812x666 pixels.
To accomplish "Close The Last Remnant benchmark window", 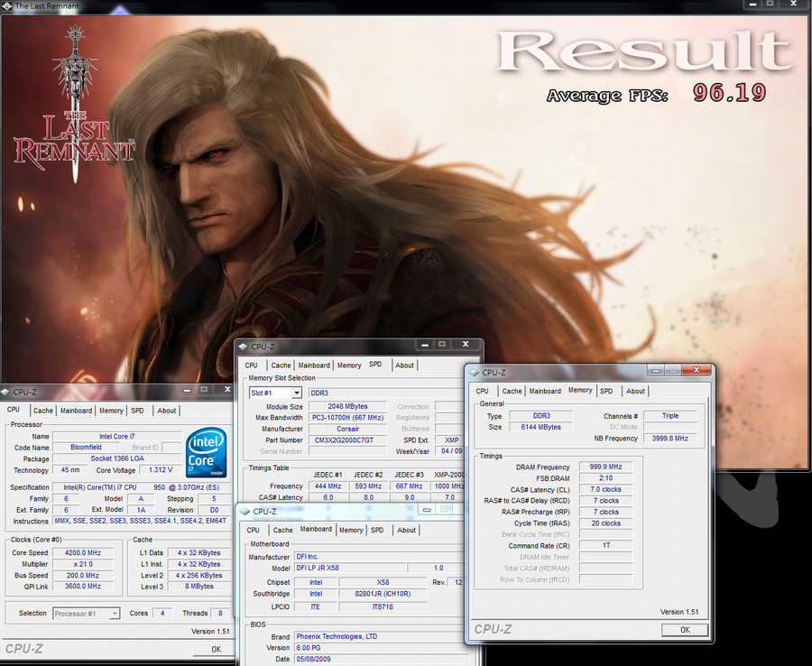I will point(793,4).
